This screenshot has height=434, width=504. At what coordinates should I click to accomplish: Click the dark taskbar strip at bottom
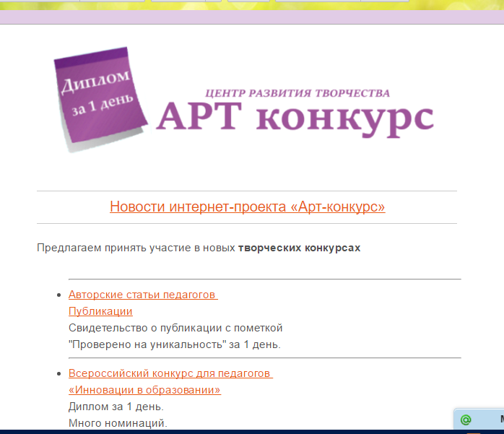coord(217,431)
